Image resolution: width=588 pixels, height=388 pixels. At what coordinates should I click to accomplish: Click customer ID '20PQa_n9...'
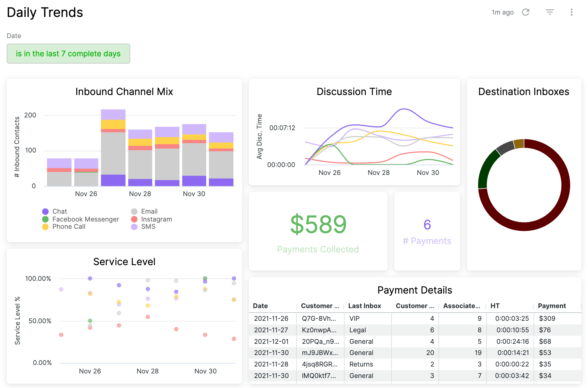coord(321,341)
